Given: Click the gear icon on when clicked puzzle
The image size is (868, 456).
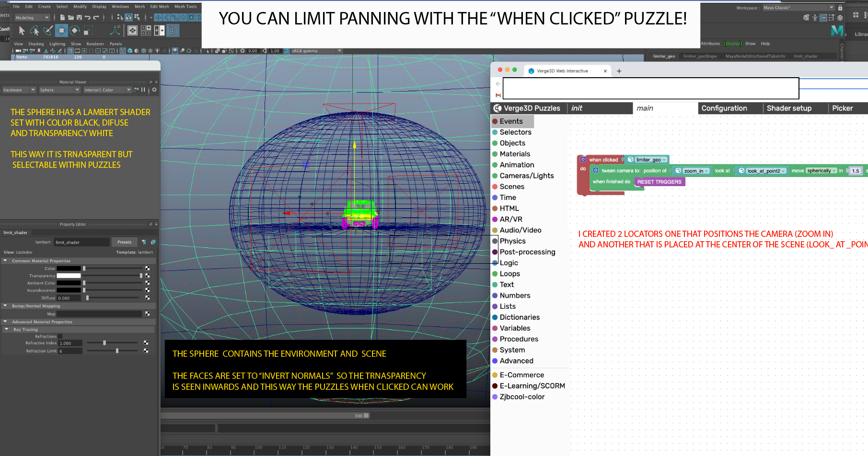Looking at the screenshot, I should 583,159.
